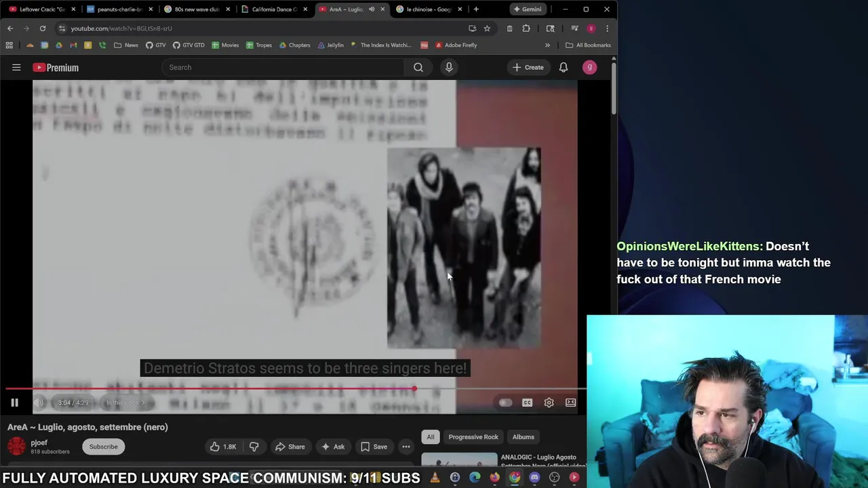The image size is (868, 488).
Task: Open the Chrome extensions puzzle icon
Action: tap(526, 28)
